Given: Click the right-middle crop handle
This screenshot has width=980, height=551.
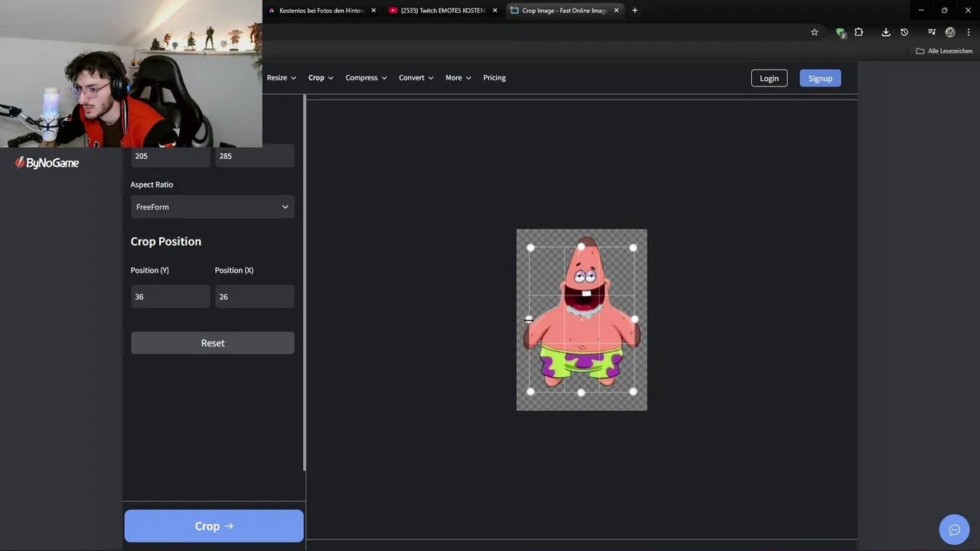Looking at the screenshot, I should [x=634, y=319].
